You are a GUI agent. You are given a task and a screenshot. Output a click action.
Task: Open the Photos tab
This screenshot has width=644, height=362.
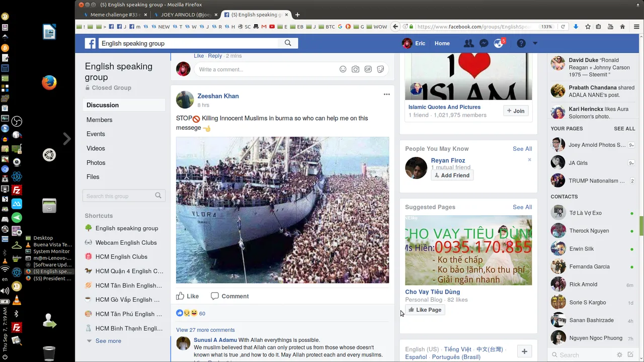[x=96, y=162]
